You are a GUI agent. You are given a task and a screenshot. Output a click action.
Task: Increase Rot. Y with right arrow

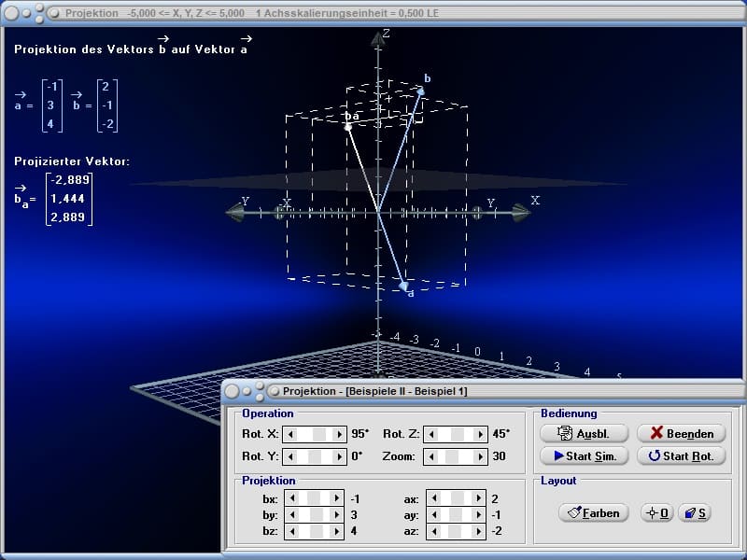(339, 456)
